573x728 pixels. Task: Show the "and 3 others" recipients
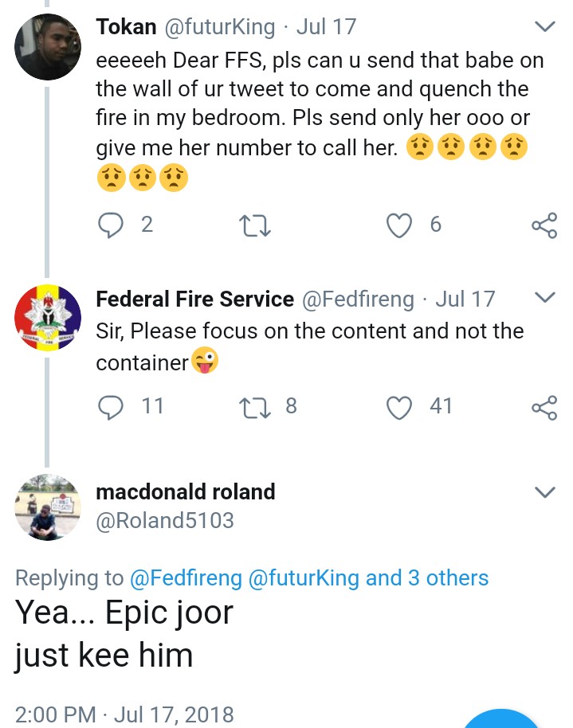click(426, 578)
